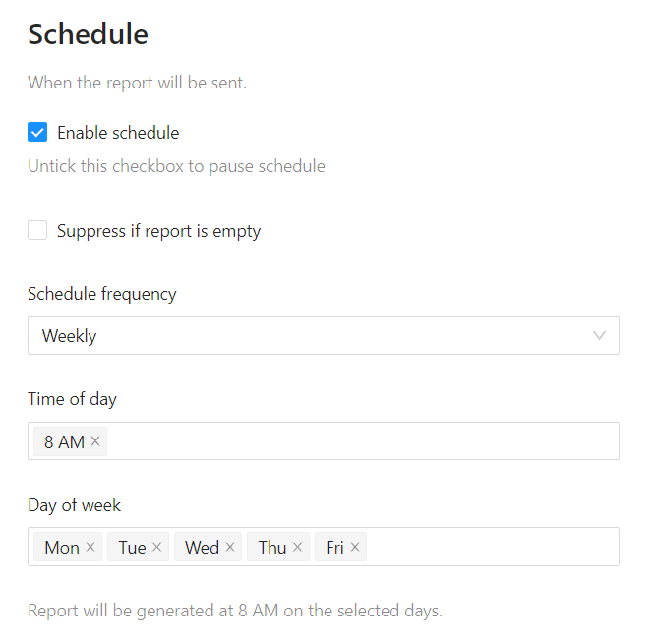Untick the Enable schedule checkbox

[37, 133]
